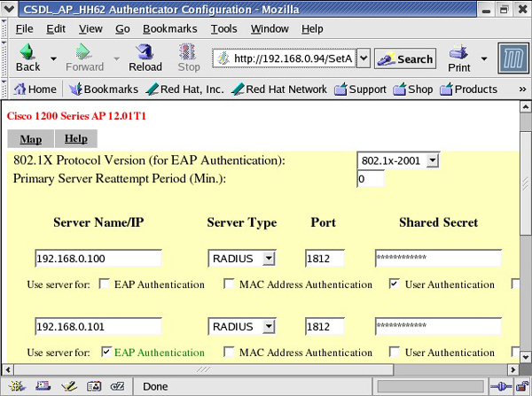Click the Stop loading icon
The height and width of the screenshot is (396, 532).
(189, 57)
